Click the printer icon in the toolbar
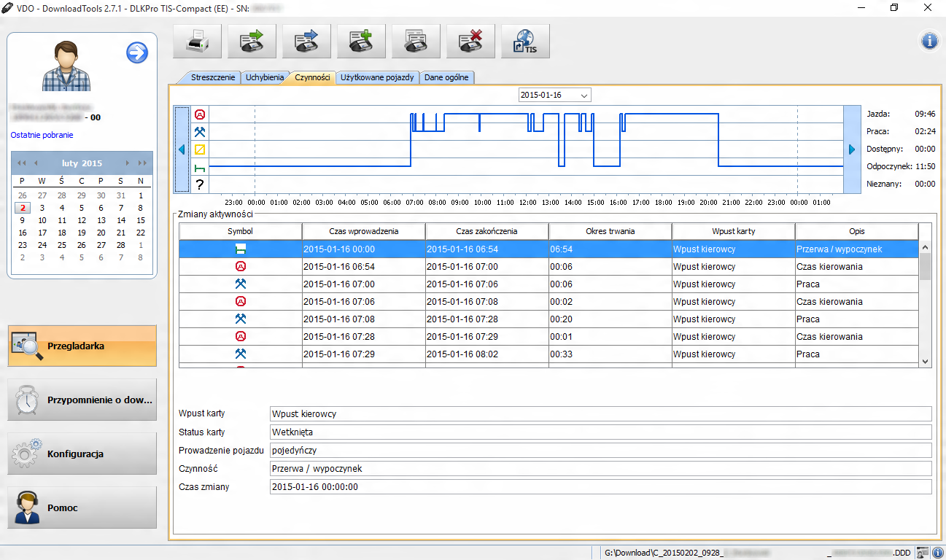Image resolution: width=946 pixels, height=560 pixels. tap(197, 42)
